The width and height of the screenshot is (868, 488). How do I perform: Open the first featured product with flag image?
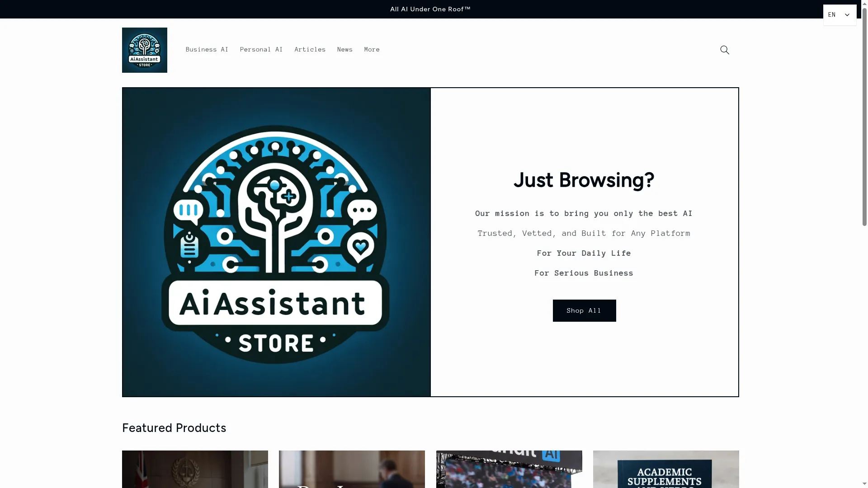[195, 469]
